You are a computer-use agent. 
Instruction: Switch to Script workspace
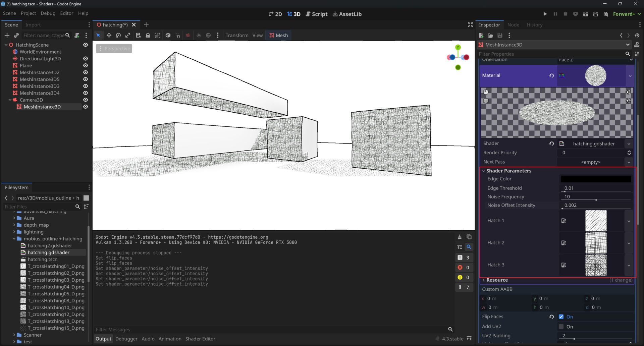tap(316, 14)
